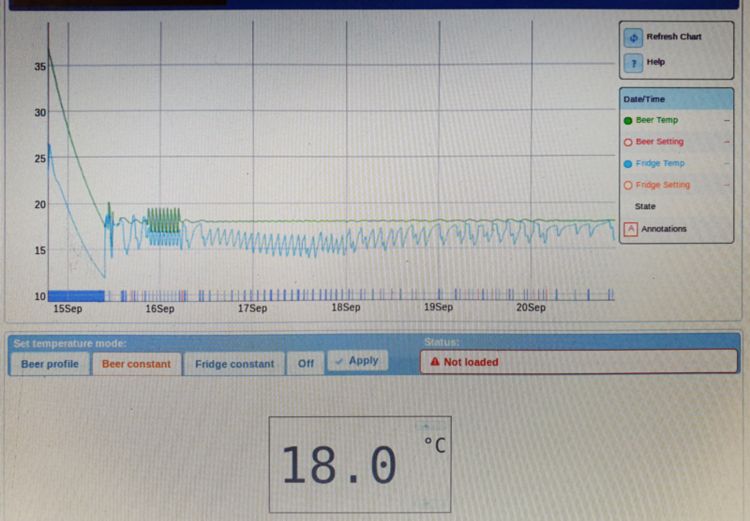Click the 35 y-axis value

[x=40, y=67]
